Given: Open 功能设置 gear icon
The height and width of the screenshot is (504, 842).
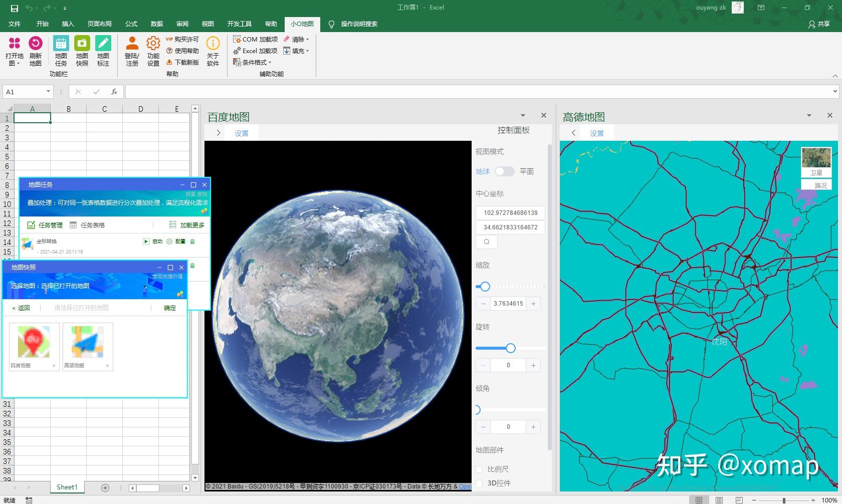Looking at the screenshot, I should pyautogui.click(x=153, y=44).
